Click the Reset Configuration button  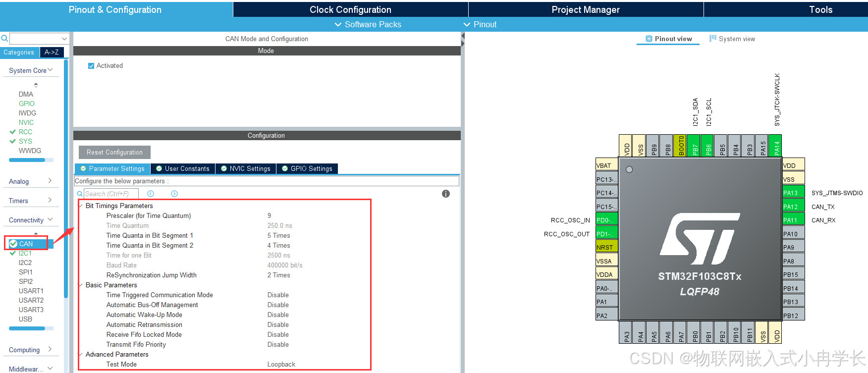[x=114, y=152]
